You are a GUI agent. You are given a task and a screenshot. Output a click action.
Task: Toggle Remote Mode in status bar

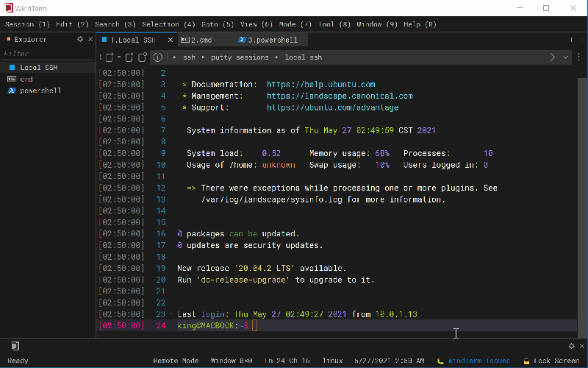(176, 361)
